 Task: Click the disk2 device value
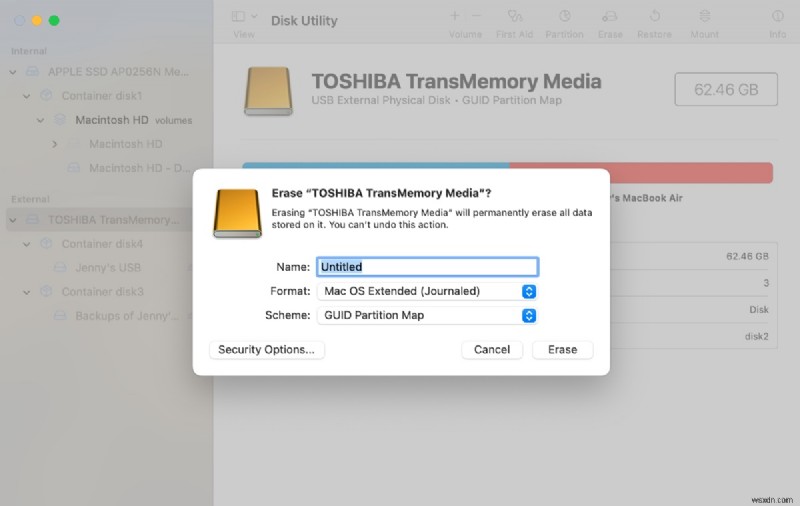coord(757,337)
